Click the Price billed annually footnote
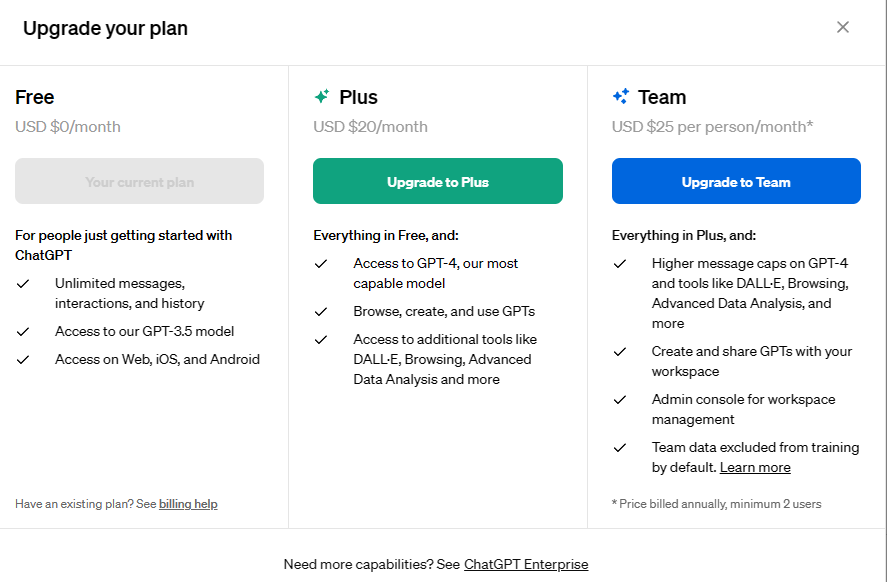 (716, 504)
